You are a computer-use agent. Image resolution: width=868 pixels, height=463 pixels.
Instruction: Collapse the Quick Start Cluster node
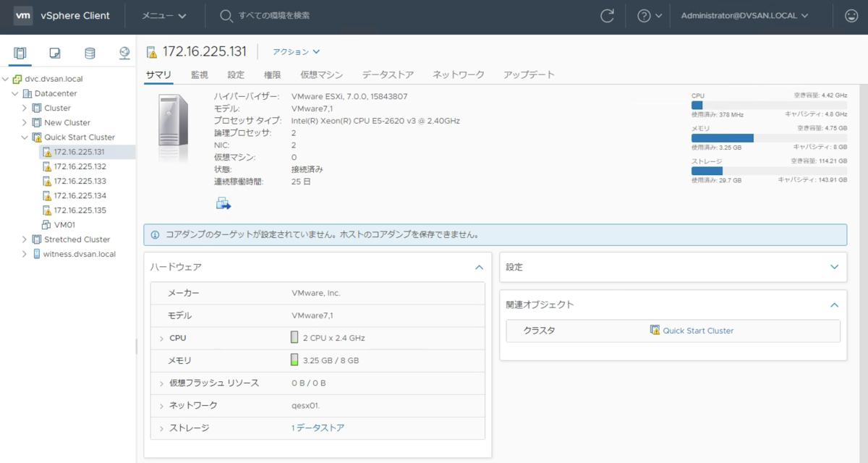click(x=25, y=137)
